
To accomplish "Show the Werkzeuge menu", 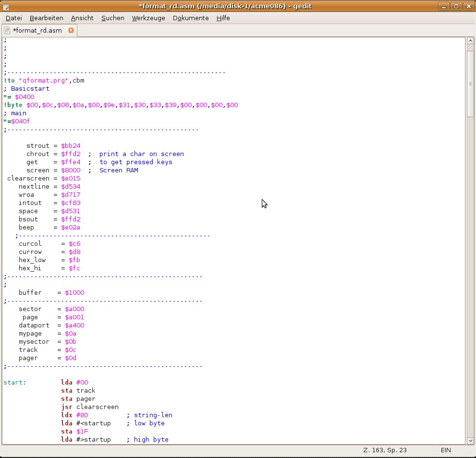I will [x=148, y=18].
